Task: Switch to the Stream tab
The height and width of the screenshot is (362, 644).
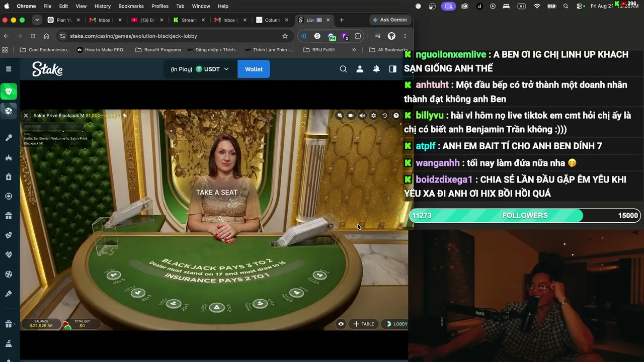Action: click(189, 20)
